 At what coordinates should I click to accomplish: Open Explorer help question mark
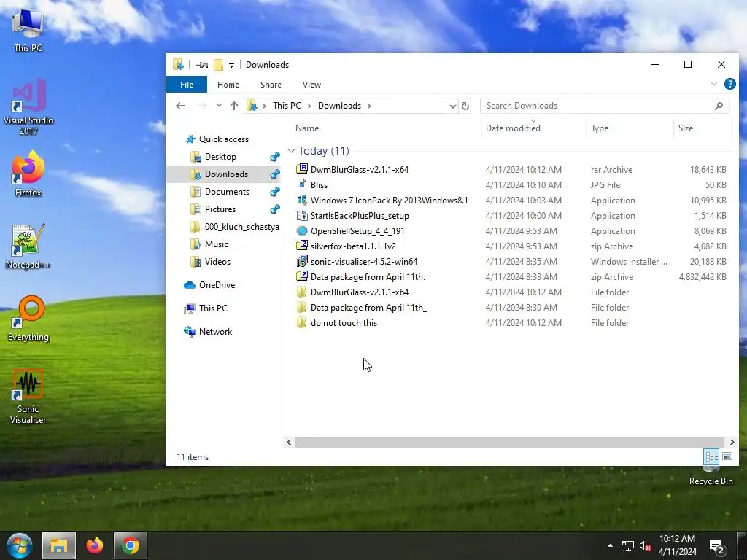(729, 85)
